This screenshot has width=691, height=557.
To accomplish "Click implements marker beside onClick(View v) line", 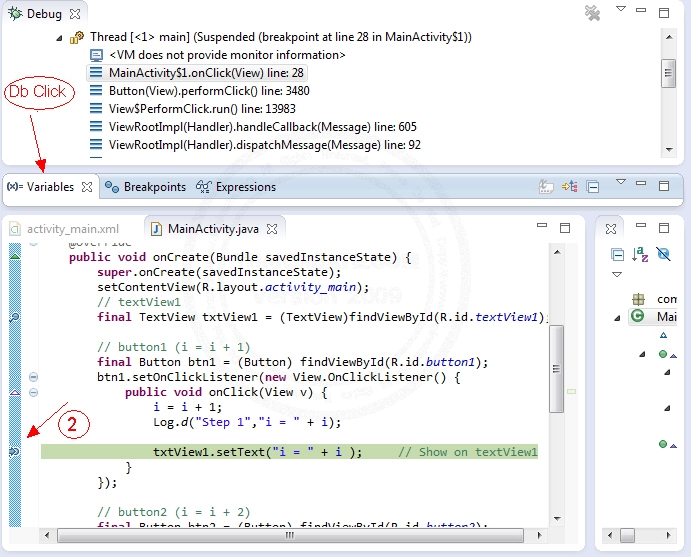I will [15, 392].
